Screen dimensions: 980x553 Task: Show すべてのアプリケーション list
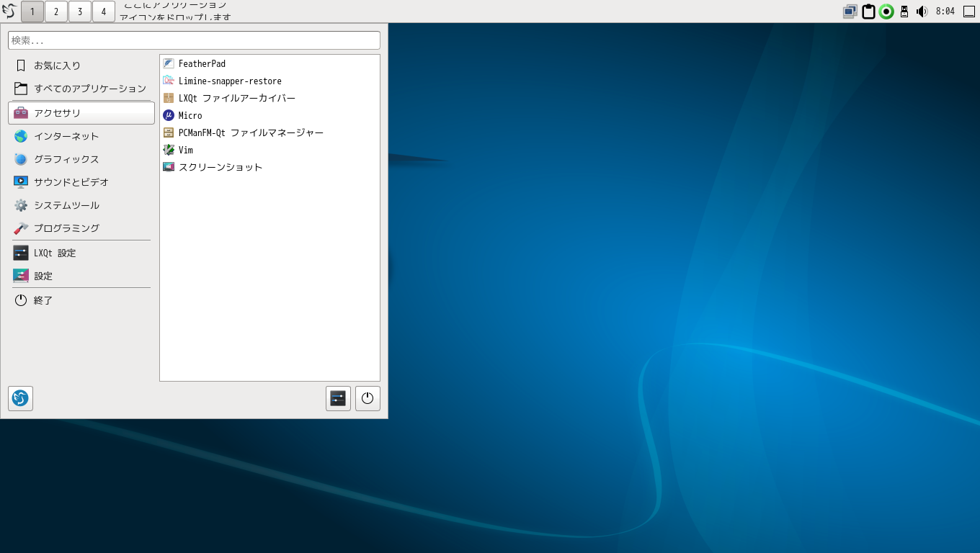click(89, 89)
